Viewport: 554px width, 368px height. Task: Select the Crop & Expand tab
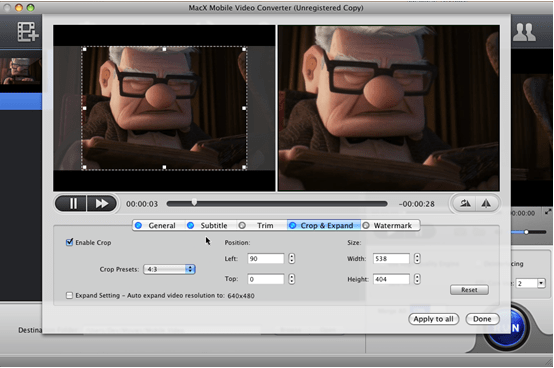click(324, 225)
